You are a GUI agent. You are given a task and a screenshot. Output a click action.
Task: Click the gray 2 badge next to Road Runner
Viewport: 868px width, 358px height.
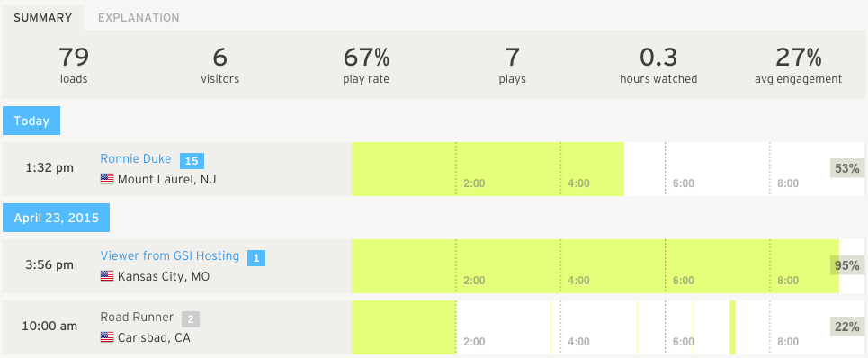191,318
